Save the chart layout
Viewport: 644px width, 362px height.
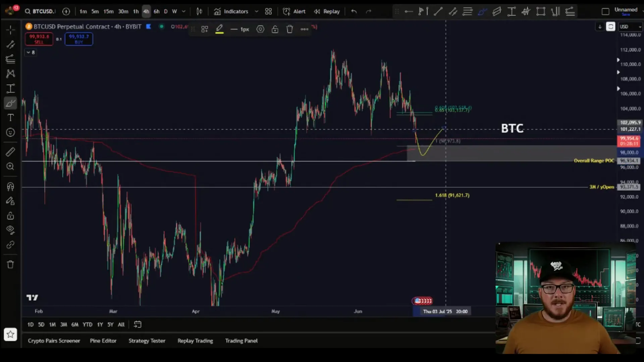click(626, 15)
